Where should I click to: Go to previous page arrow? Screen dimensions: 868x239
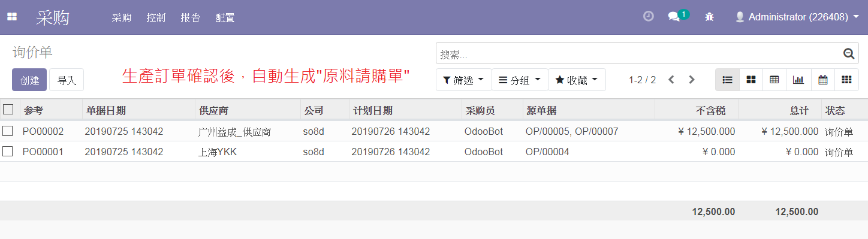click(671, 80)
